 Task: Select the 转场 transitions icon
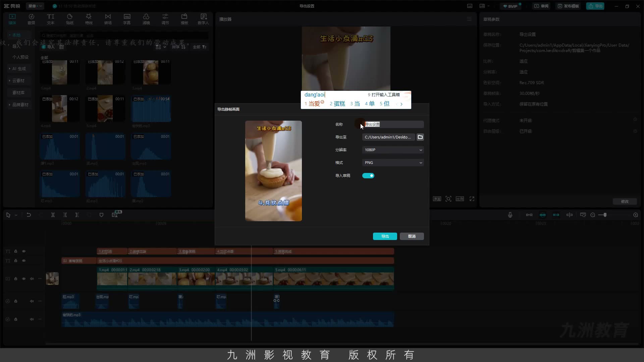click(108, 19)
